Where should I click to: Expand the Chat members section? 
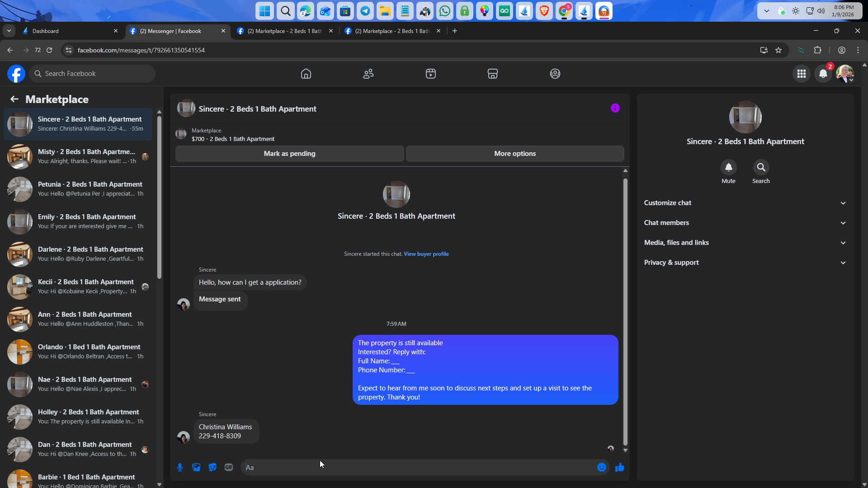coord(745,223)
